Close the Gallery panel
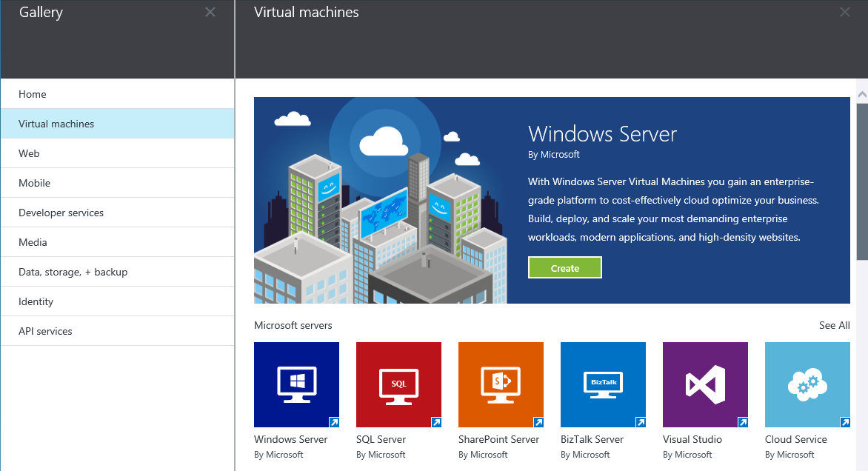The width and height of the screenshot is (868, 471). 210,12
